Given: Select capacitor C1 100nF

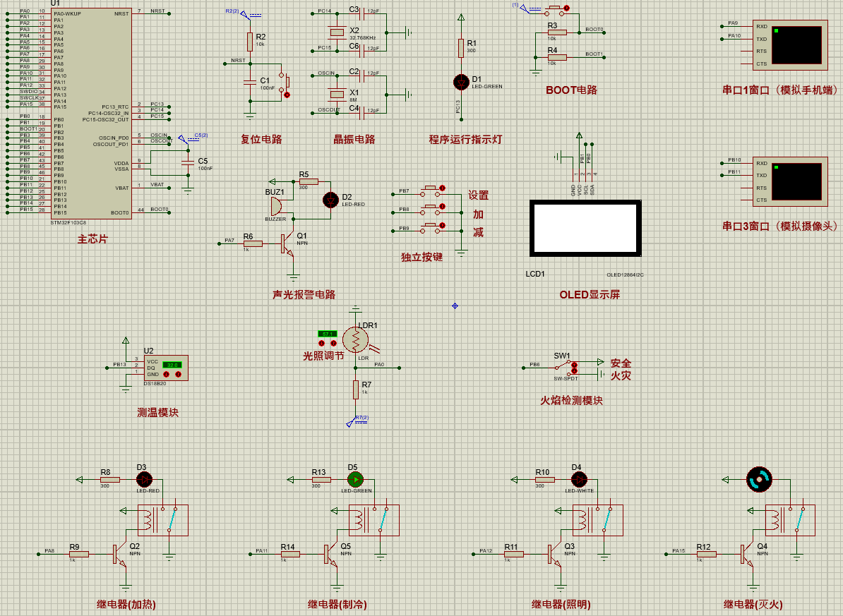Looking at the screenshot, I should [249, 83].
